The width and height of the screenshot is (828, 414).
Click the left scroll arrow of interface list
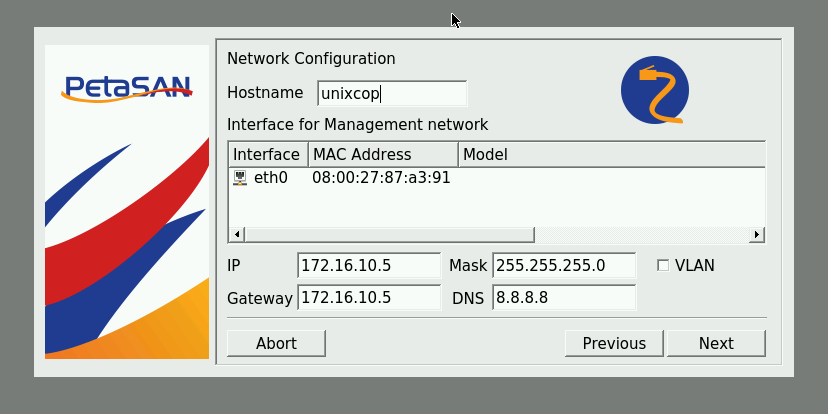237,234
